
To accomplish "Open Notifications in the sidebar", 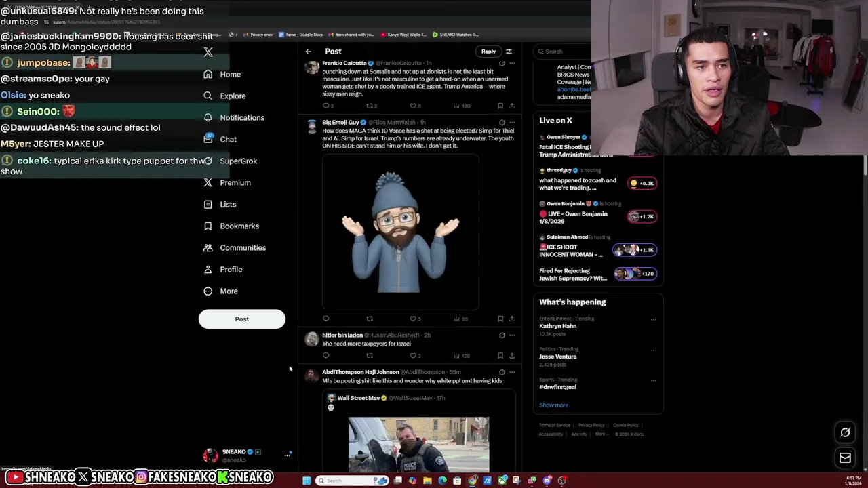I will 234,117.
